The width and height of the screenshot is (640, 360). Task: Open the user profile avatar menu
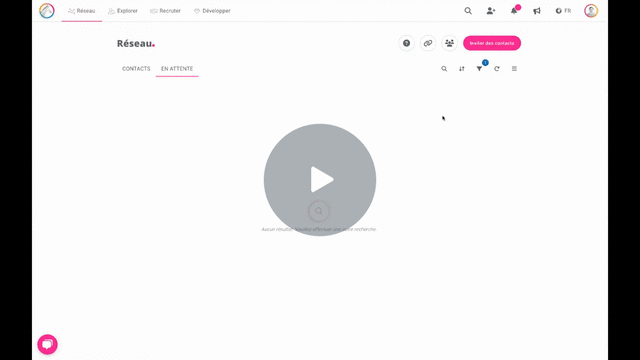point(591,11)
